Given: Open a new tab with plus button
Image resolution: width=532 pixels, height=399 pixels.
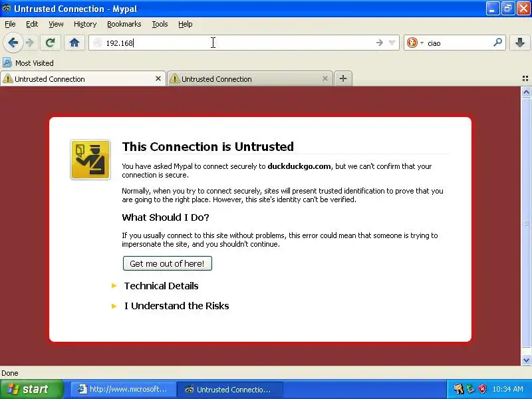Looking at the screenshot, I should coord(343,78).
